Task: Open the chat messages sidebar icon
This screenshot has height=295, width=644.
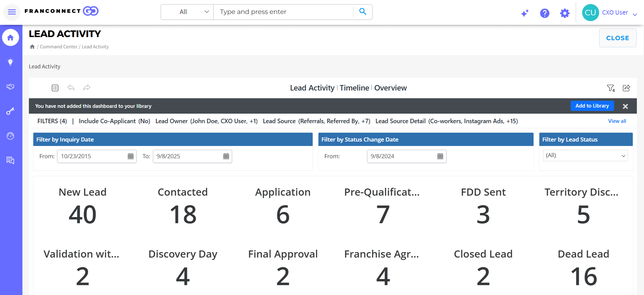Action: (x=11, y=160)
